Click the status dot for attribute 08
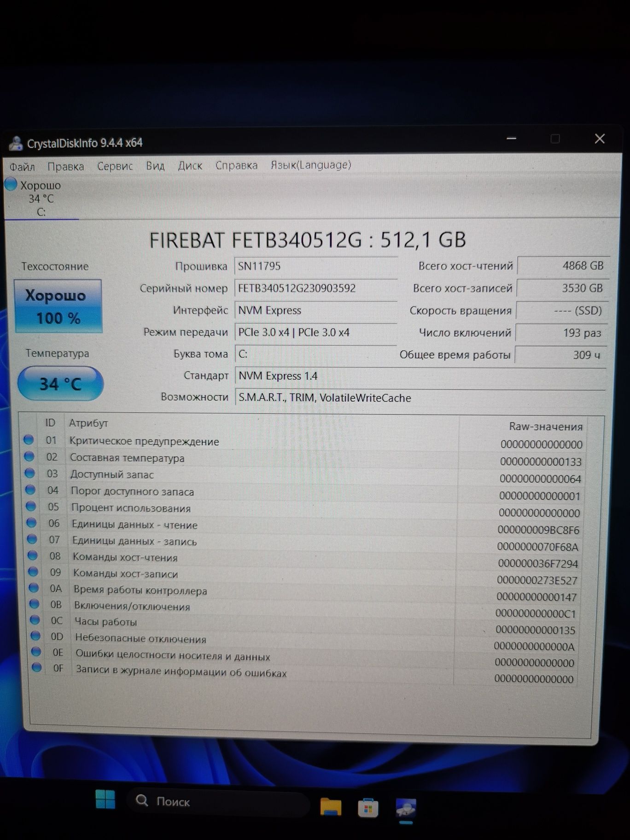 [32, 555]
